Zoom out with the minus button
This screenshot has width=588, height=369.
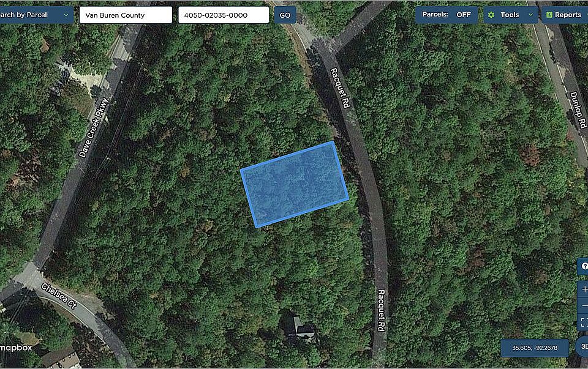pyautogui.click(x=584, y=306)
